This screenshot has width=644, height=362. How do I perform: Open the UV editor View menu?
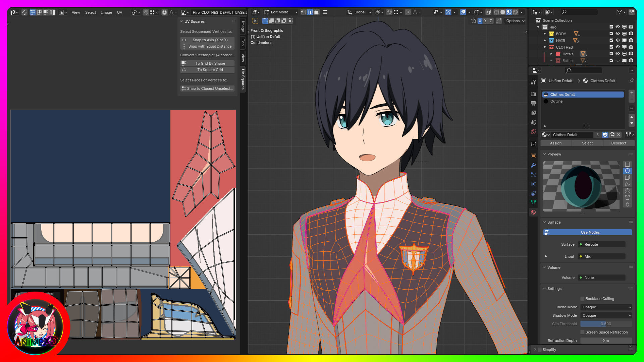[76, 12]
